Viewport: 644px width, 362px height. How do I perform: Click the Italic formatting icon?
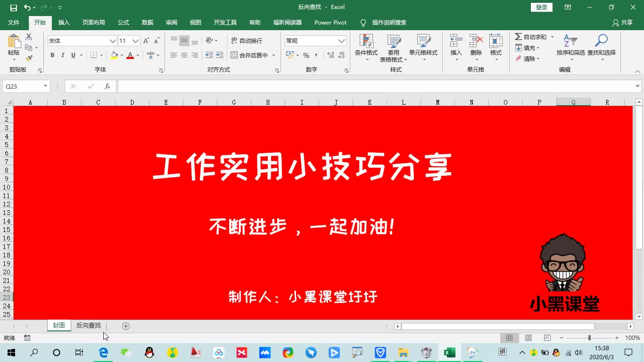pyautogui.click(x=63, y=55)
